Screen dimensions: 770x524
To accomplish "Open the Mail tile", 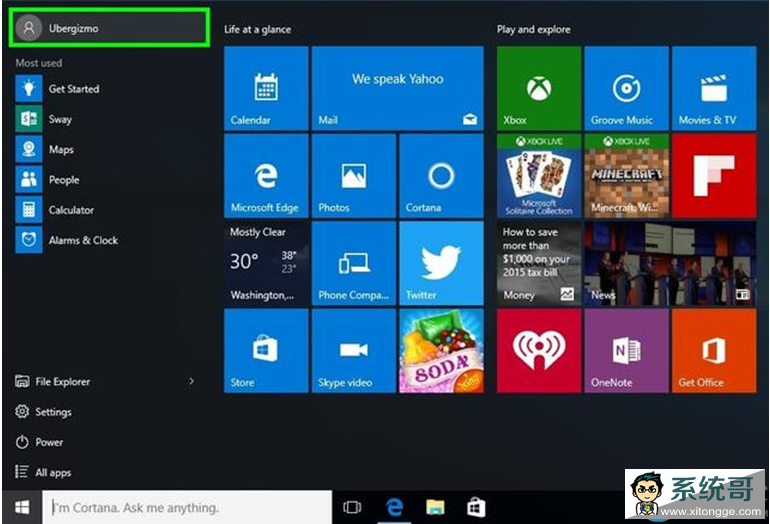I will pos(398,88).
